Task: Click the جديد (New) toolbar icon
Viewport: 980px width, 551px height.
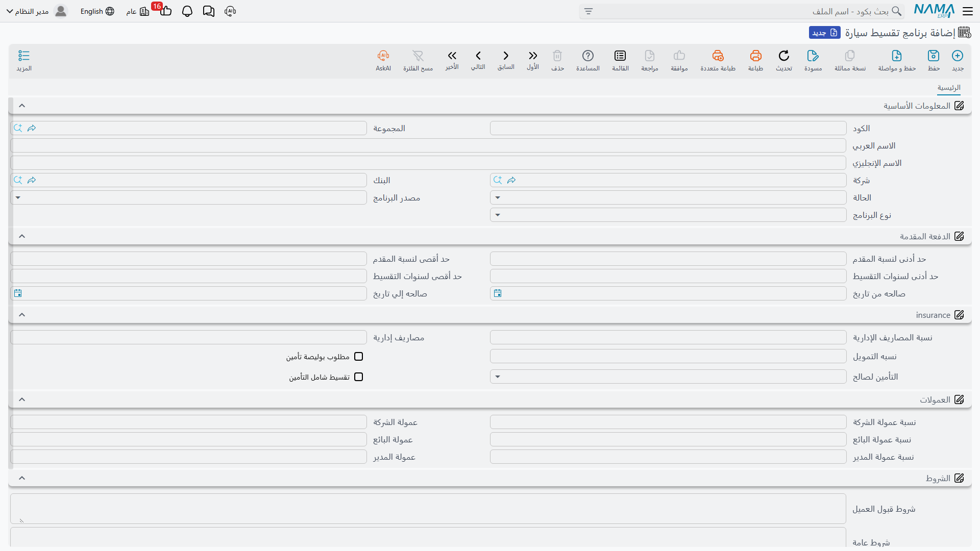Action: (x=958, y=56)
